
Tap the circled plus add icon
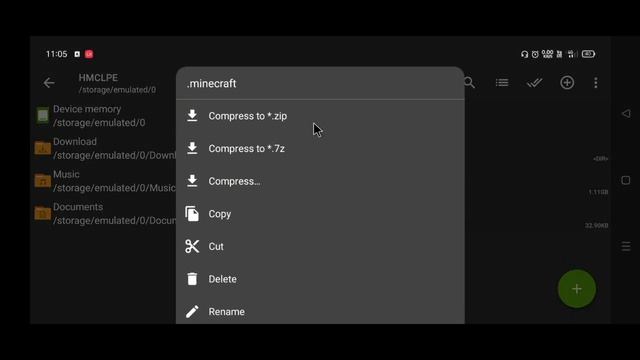(567, 82)
